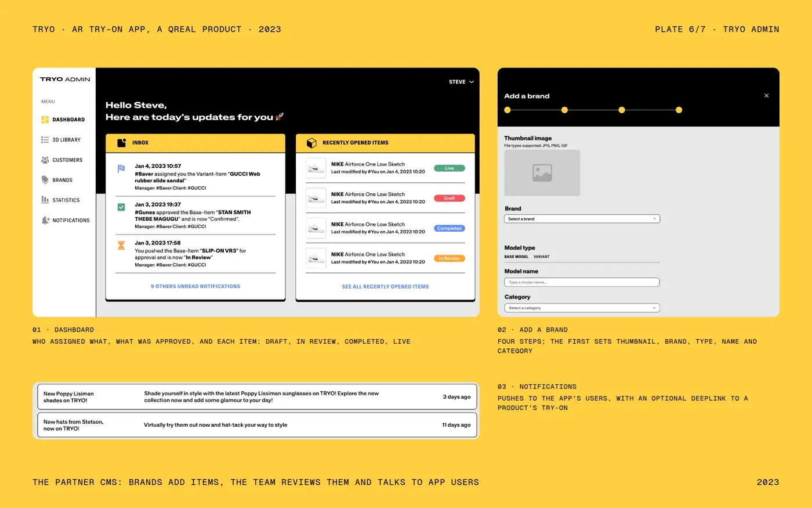Image resolution: width=812 pixels, height=508 pixels.
Task: Switch to the Variant tab
Action: pyautogui.click(x=542, y=257)
